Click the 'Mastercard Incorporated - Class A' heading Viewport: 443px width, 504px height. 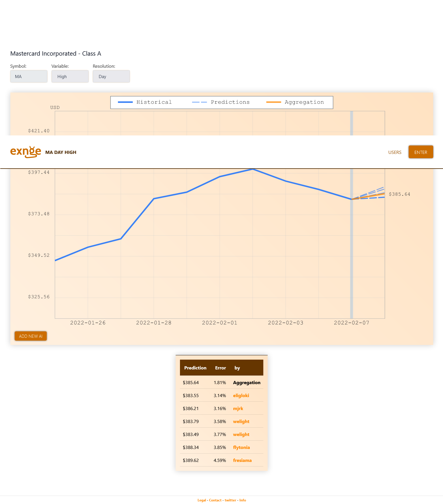click(56, 54)
